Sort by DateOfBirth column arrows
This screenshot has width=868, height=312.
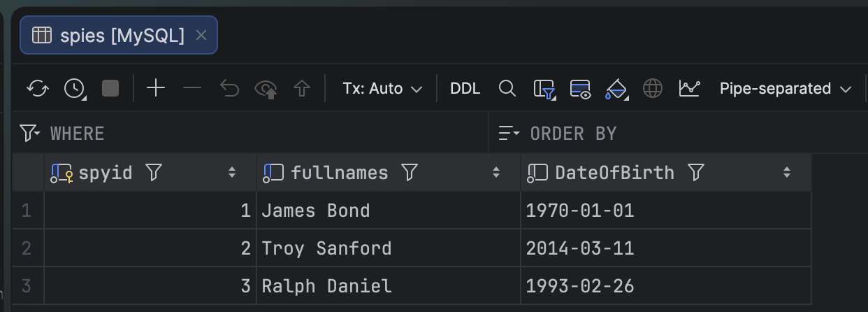pos(787,173)
